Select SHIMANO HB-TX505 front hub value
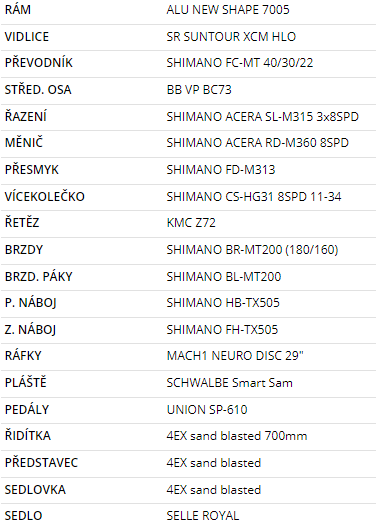The image size is (376, 529). [223, 303]
